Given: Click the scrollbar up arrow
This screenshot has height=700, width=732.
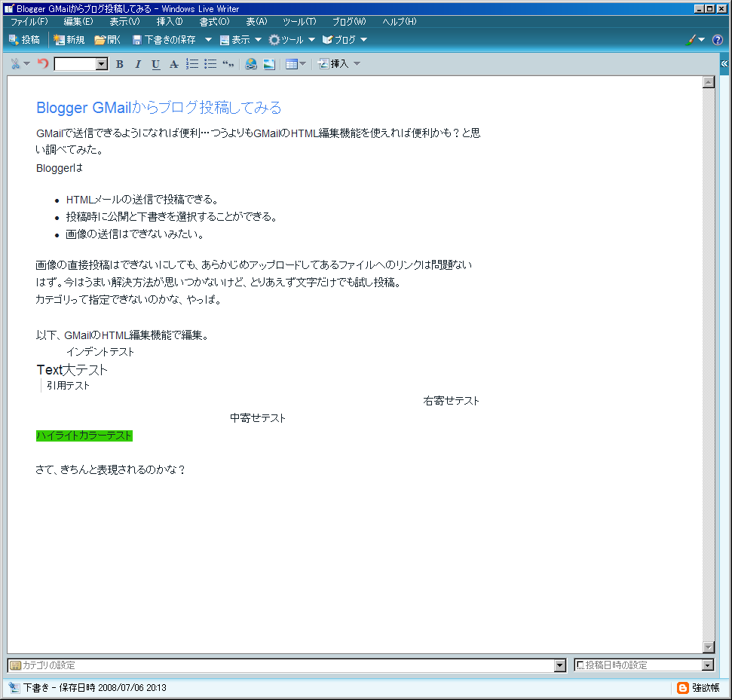Looking at the screenshot, I should [708, 82].
